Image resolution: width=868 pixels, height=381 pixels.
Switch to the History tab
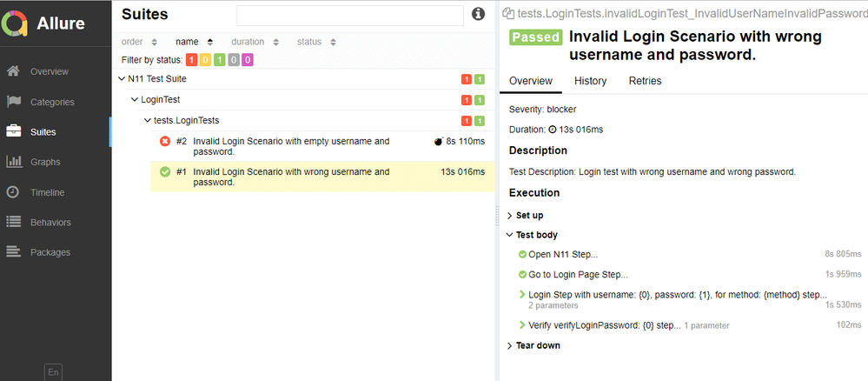click(590, 81)
